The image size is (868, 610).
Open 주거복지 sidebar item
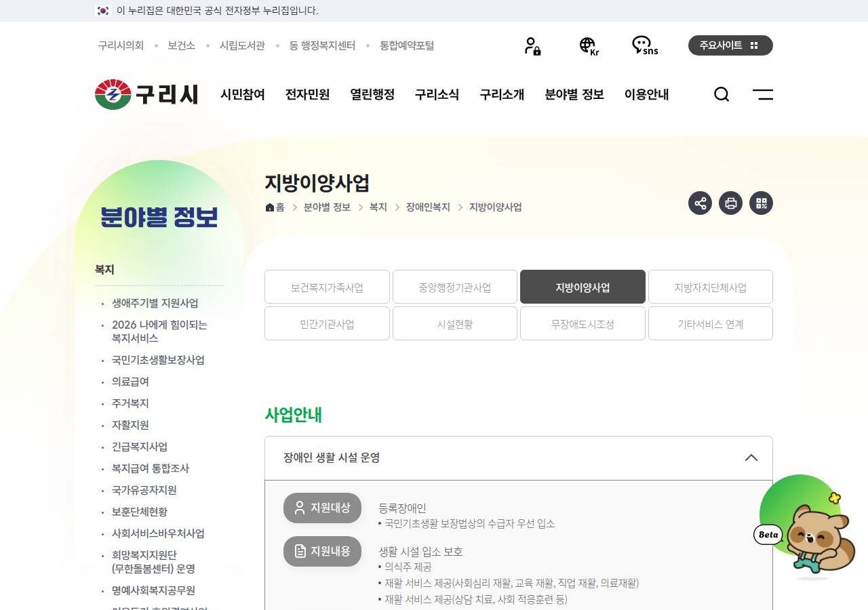point(130,403)
